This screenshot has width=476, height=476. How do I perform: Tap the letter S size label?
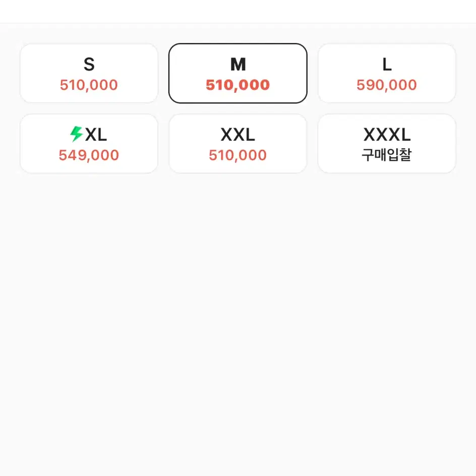tap(89, 65)
